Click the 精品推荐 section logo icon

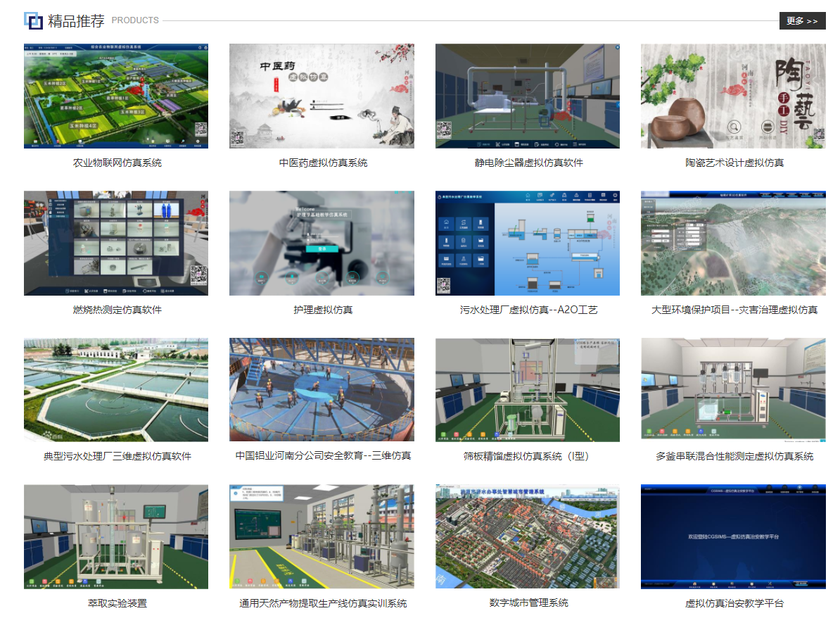(x=33, y=20)
